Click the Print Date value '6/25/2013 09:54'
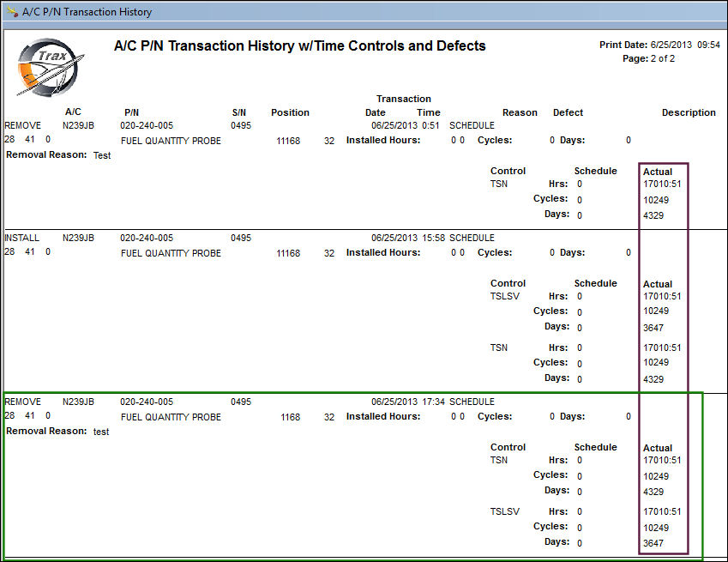 pos(685,45)
